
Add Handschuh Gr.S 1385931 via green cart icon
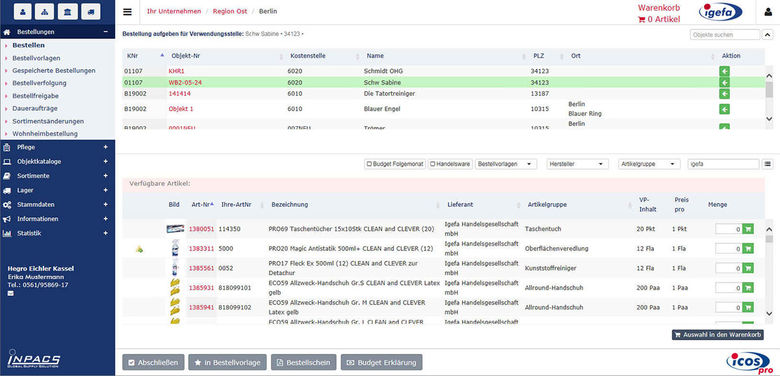click(x=748, y=287)
